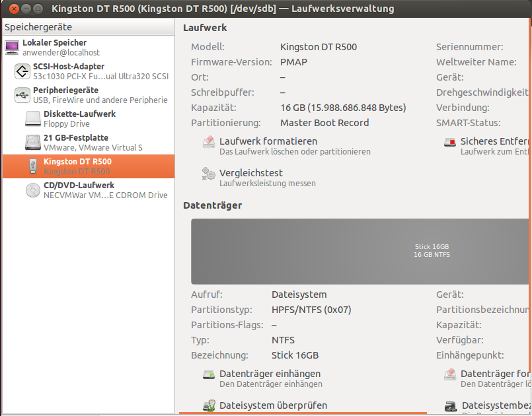Viewport: 532px width, 416px height.
Task: Click Bezeichnung value Stick 16GB
Action: [x=295, y=355]
